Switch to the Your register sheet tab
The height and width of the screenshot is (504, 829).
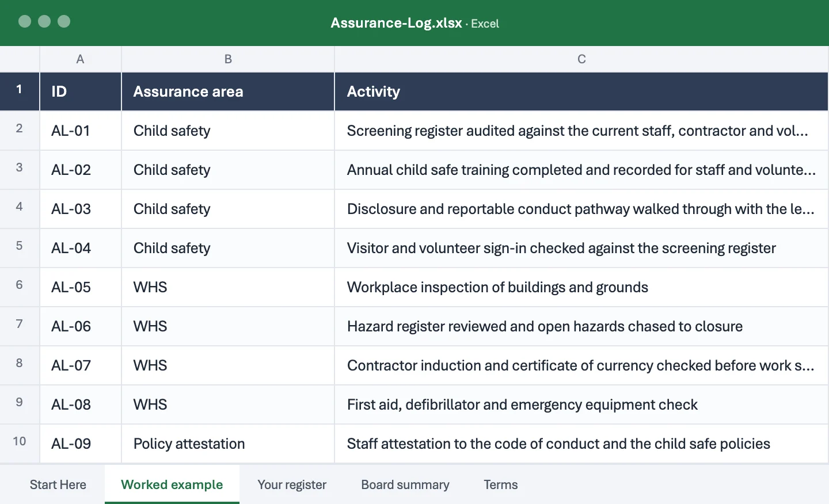coord(292,484)
